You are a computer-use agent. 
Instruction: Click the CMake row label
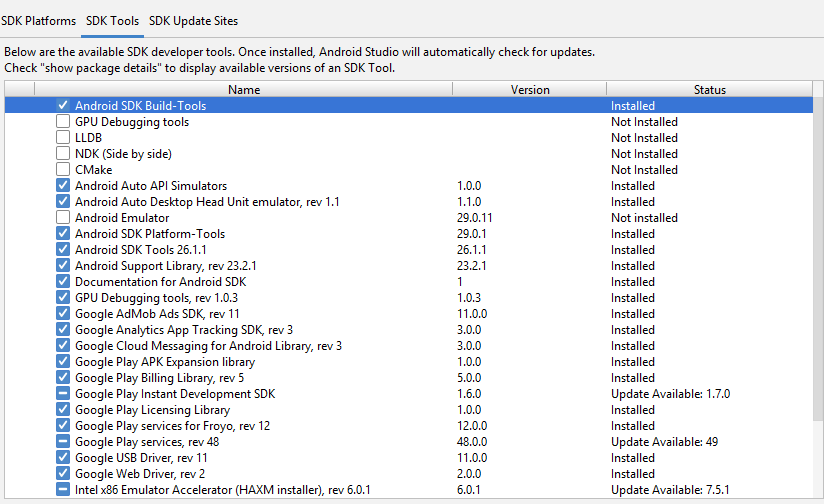94,170
